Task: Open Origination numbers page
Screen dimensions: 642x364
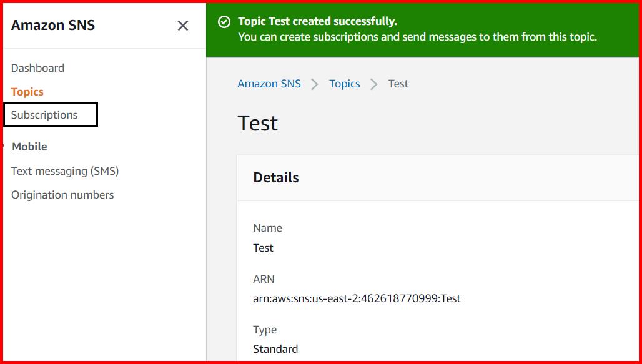Action: (62, 194)
